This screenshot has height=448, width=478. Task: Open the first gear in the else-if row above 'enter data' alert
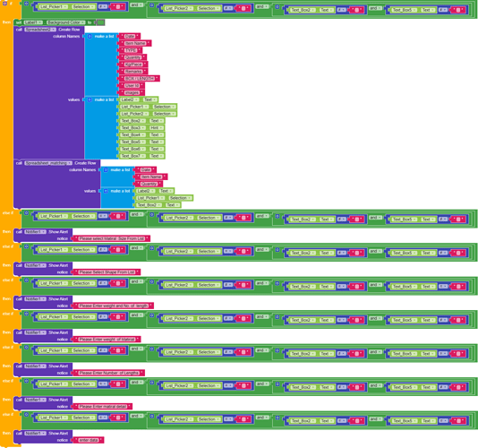pos(27,414)
